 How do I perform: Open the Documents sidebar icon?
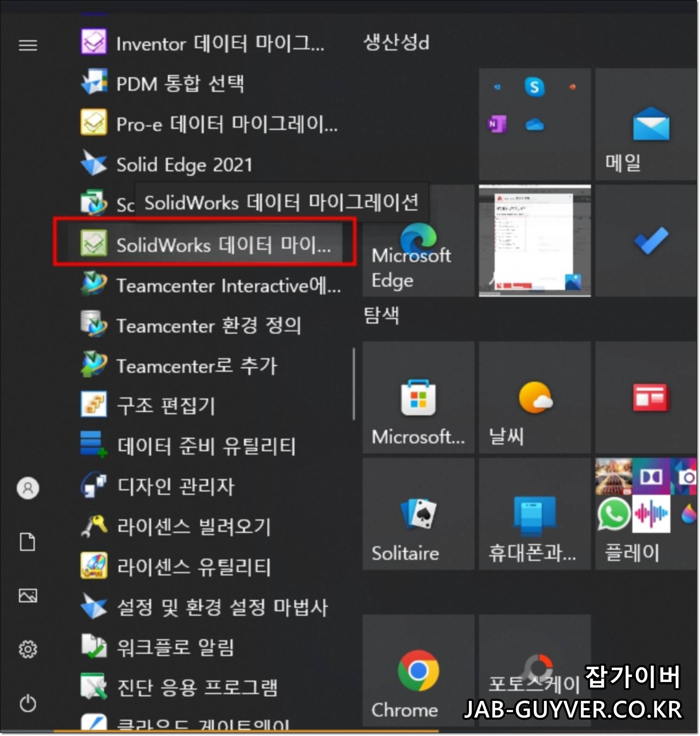click(28, 542)
